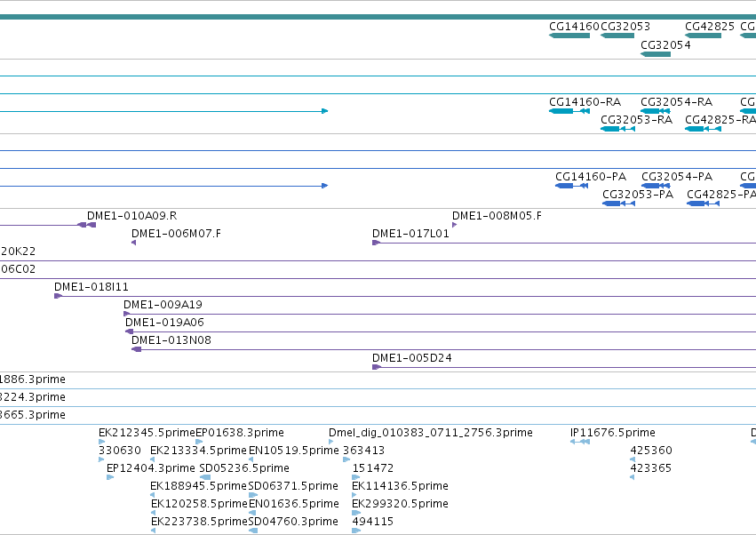Select the DME1-009A19 BAC start marker
This screenshot has width=756, height=535.
127,314
